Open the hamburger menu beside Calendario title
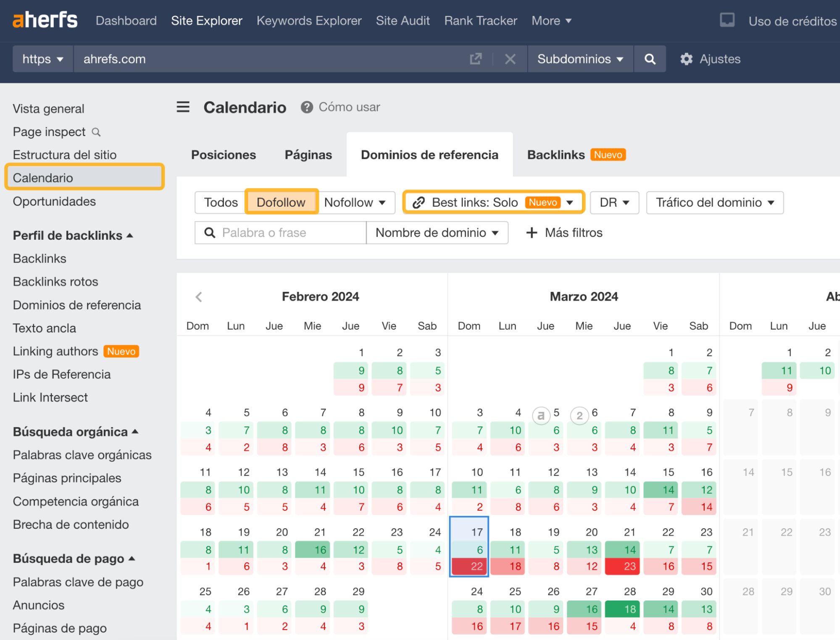 pos(183,107)
